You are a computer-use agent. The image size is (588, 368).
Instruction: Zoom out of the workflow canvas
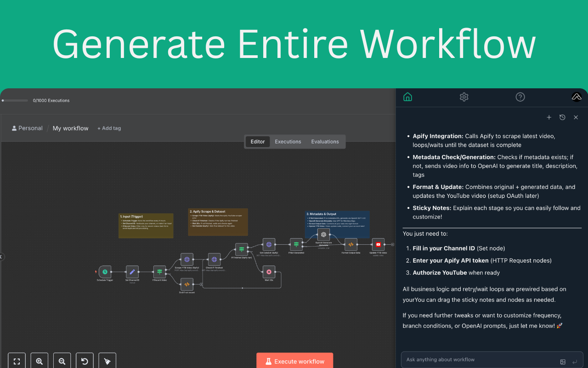(x=62, y=362)
